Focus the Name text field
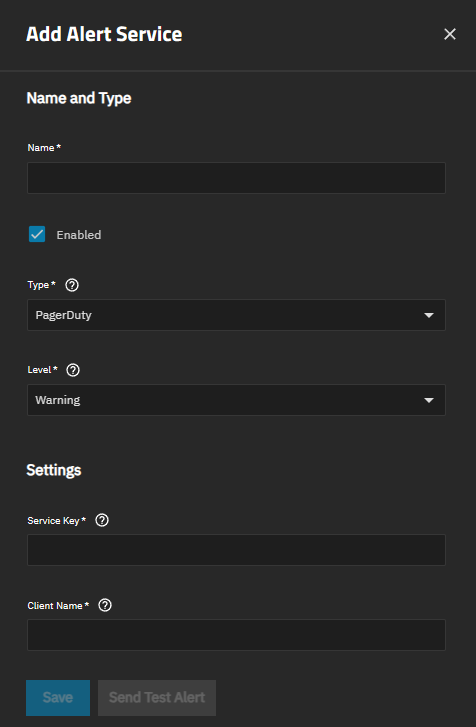The height and width of the screenshot is (727, 476). click(236, 178)
